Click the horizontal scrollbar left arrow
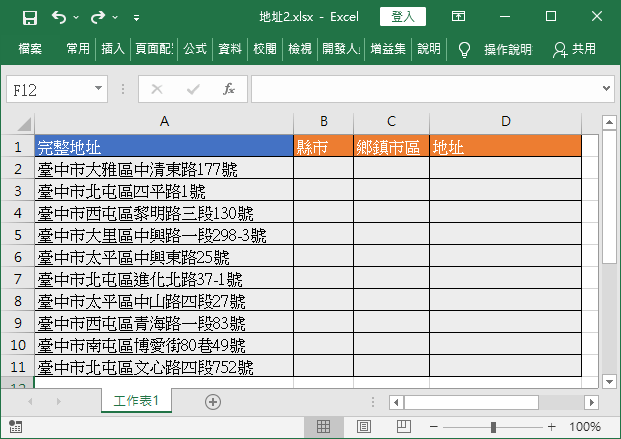Image resolution: width=621 pixels, height=439 pixels. pyautogui.click(x=396, y=402)
